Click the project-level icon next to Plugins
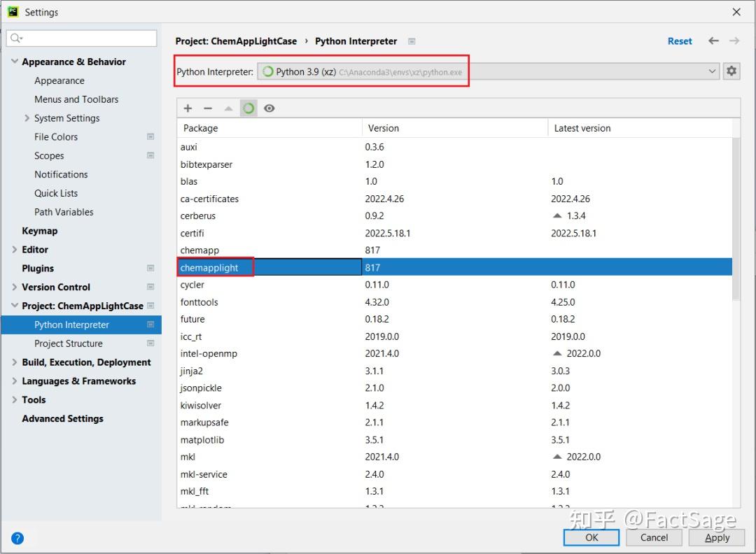 point(150,269)
